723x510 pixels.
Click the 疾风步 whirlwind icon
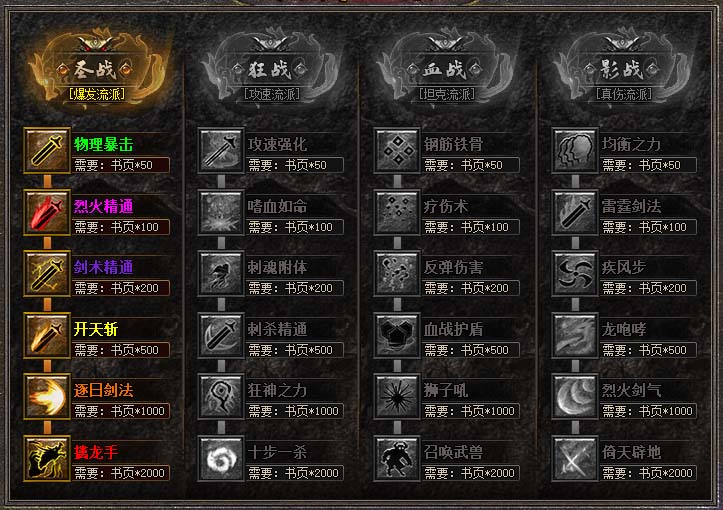click(575, 273)
